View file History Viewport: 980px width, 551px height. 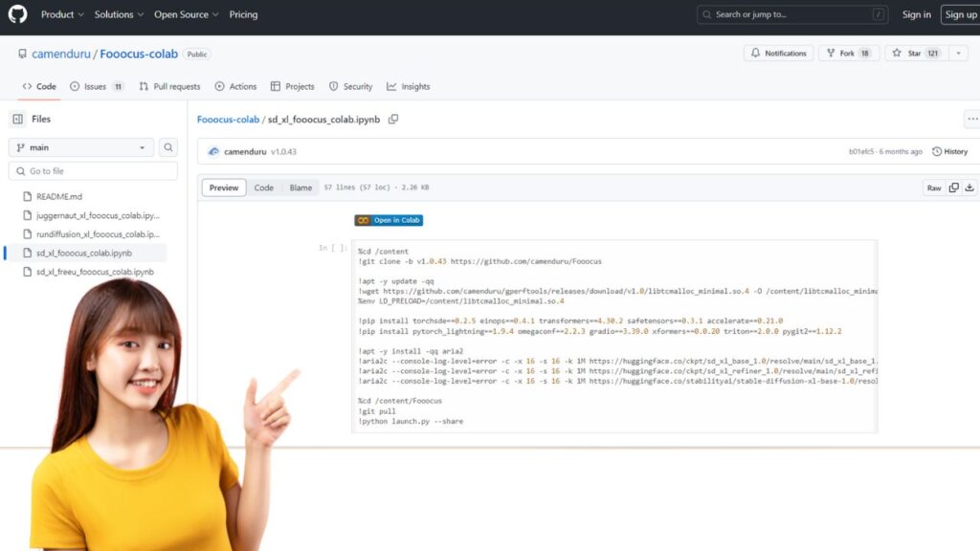click(950, 152)
